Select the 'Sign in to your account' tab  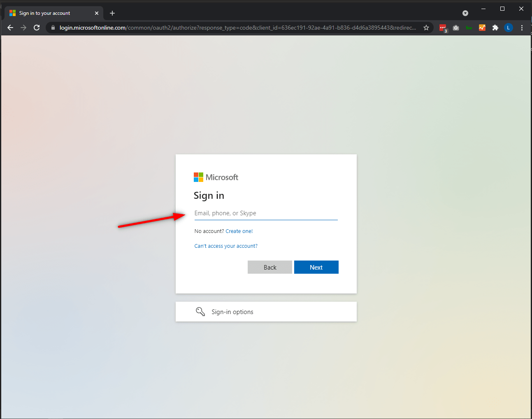54,13
